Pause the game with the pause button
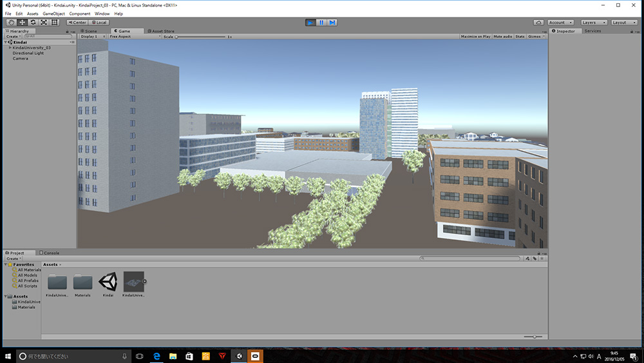 point(321,23)
